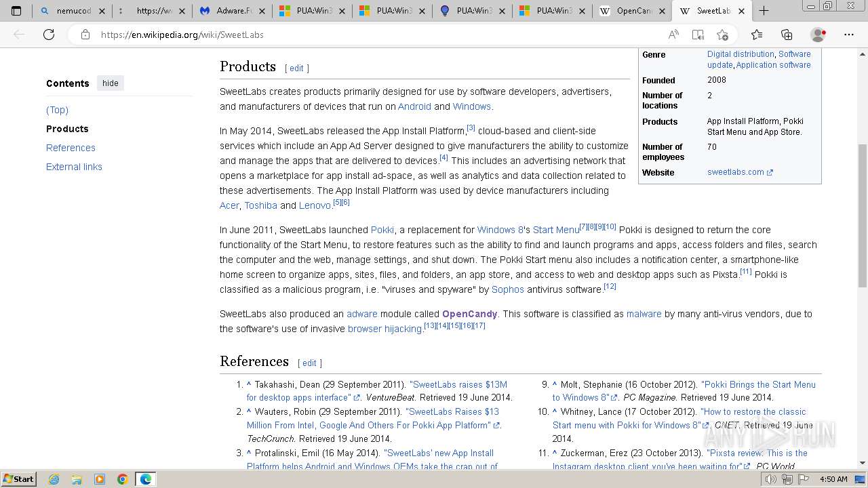Start Read aloud for this page
This screenshot has height=488, width=868.
[673, 35]
